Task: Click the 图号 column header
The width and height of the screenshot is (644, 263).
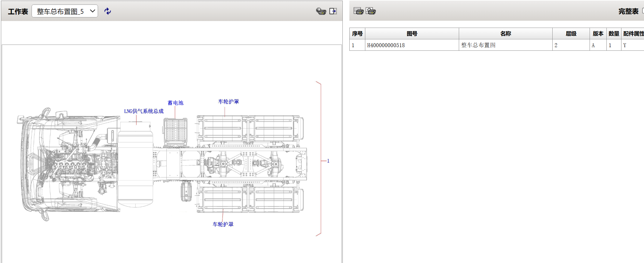Action: point(412,34)
